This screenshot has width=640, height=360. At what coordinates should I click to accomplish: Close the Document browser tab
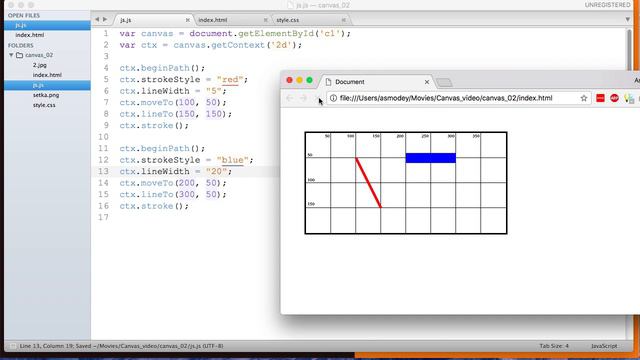point(427,82)
